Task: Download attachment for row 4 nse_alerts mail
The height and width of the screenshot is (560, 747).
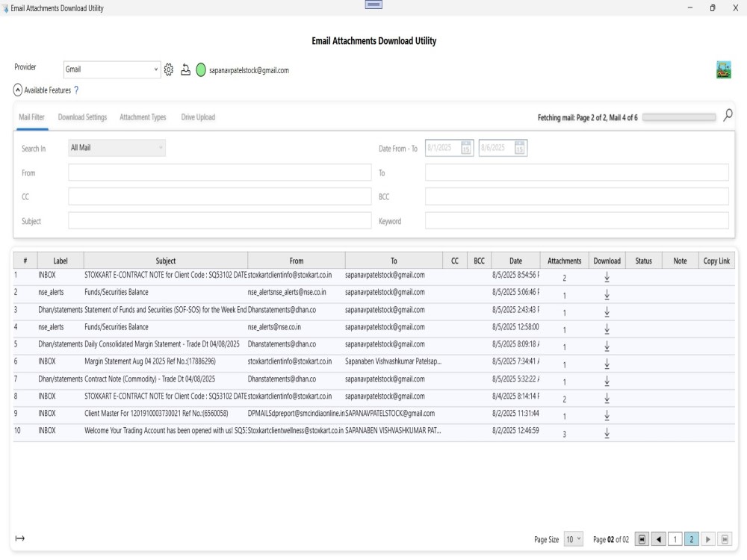Action: coord(607,329)
